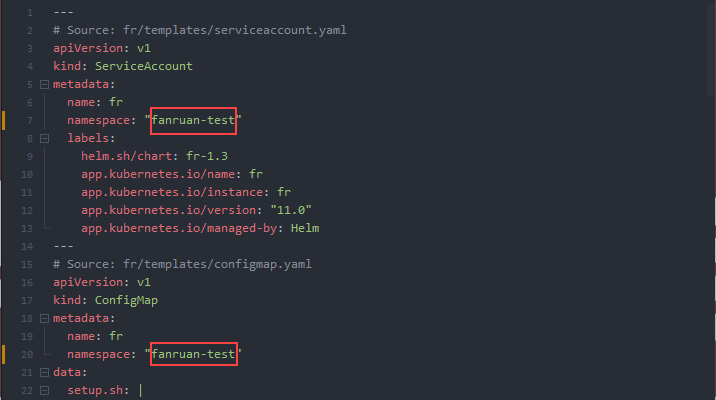Click the orange change marker beside line 7
716x400 pixels.
point(4,120)
